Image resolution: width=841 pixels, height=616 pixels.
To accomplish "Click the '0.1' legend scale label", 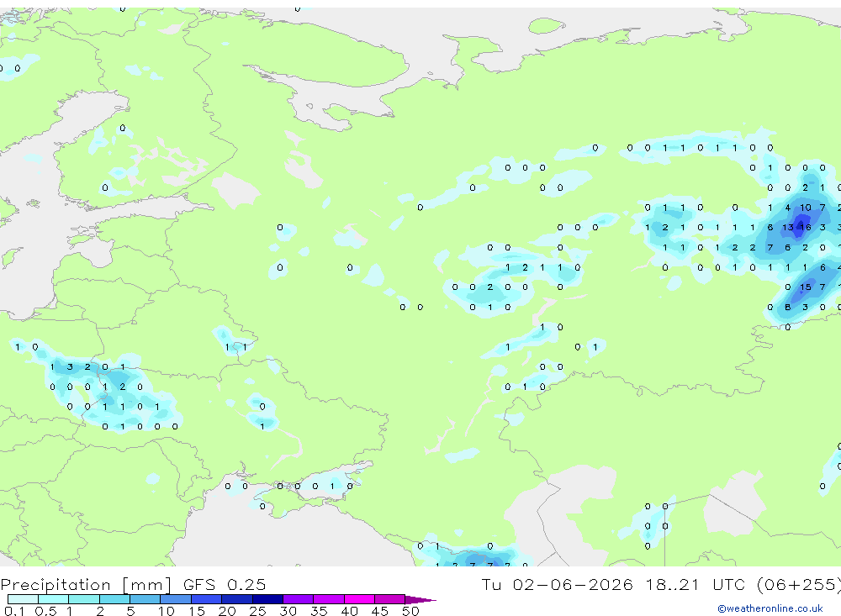I will [14, 611].
